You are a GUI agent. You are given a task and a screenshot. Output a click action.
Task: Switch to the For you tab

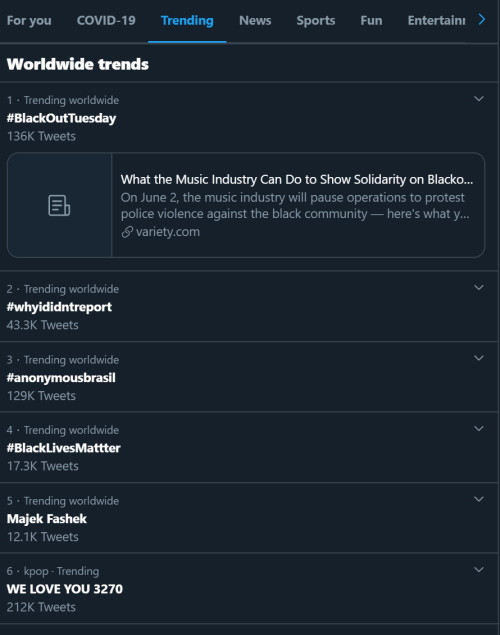pos(29,20)
